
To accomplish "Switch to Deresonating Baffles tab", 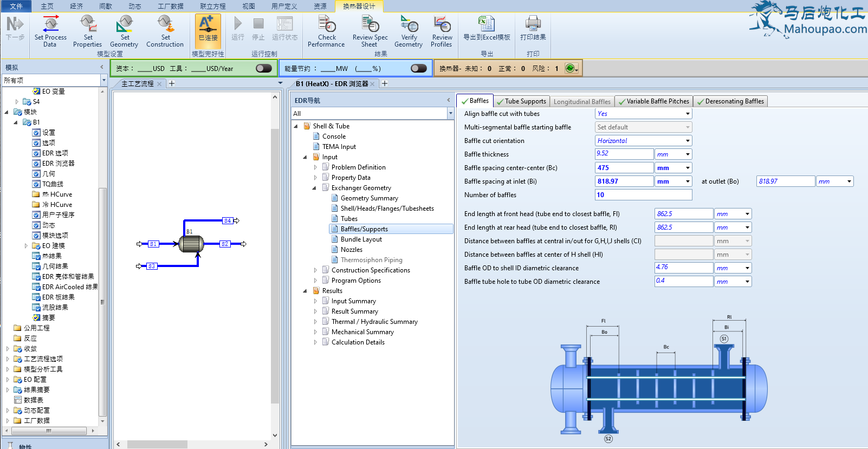I will (x=730, y=101).
